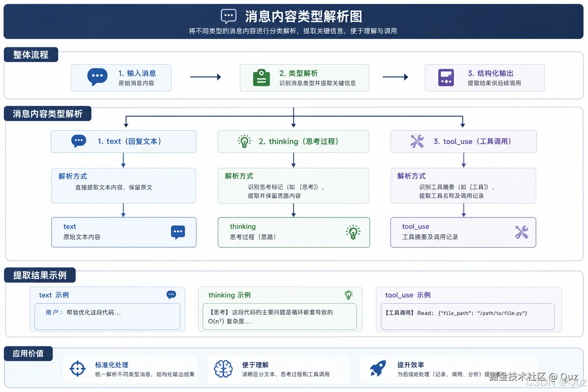Select the 消息内容类型解析 section label
Viewport: 588px width, 392px height.
coord(47,114)
